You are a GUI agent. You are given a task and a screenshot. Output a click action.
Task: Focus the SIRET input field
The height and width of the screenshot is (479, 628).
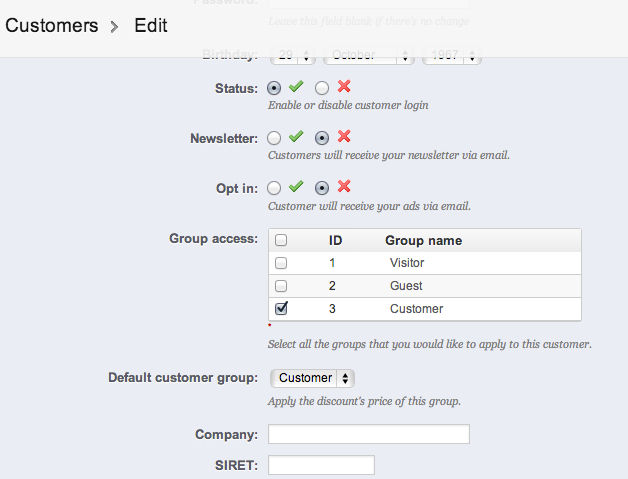pos(321,465)
